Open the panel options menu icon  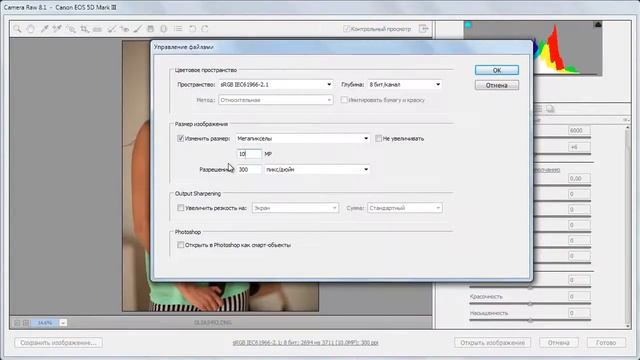tap(626, 120)
